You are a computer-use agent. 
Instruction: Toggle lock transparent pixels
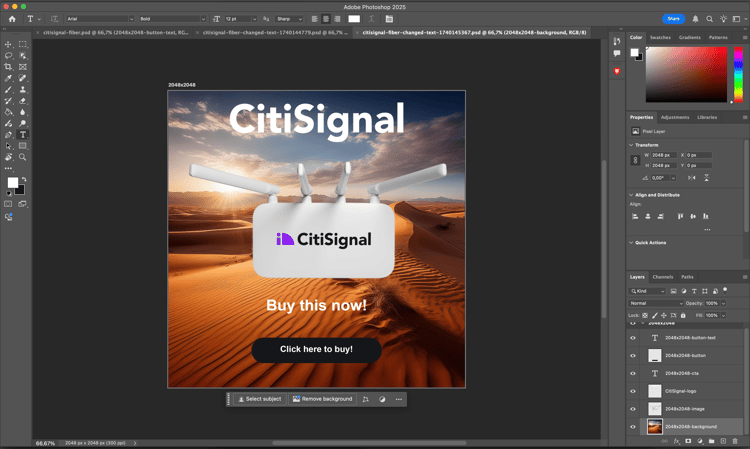[x=645, y=315]
